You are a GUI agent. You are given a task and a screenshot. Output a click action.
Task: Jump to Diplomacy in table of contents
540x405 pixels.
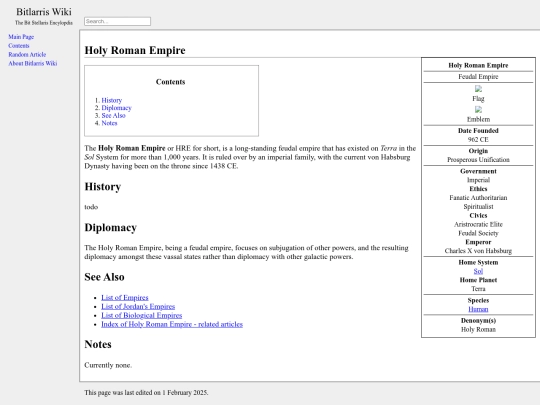[116, 108]
